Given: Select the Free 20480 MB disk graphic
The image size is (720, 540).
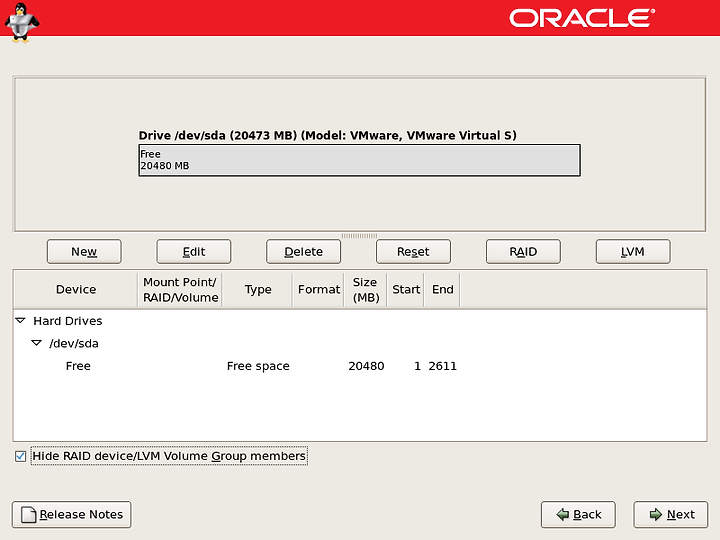Looking at the screenshot, I should [360, 160].
